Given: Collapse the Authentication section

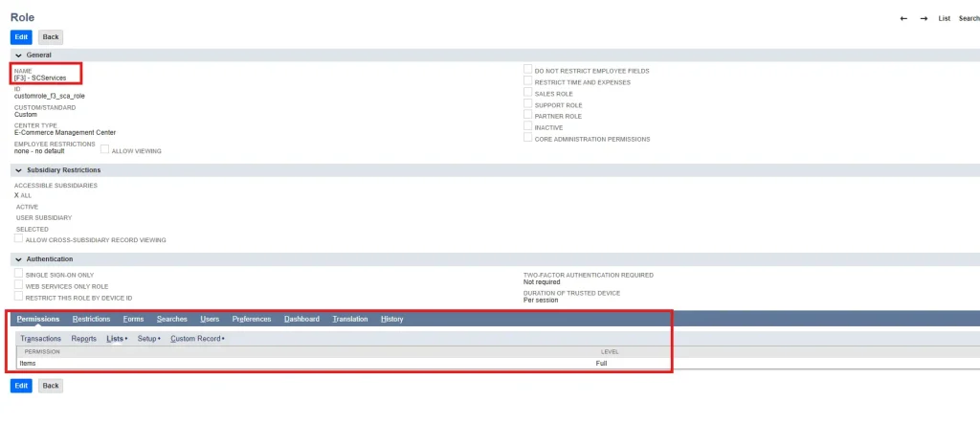Looking at the screenshot, I should pos(19,259).
